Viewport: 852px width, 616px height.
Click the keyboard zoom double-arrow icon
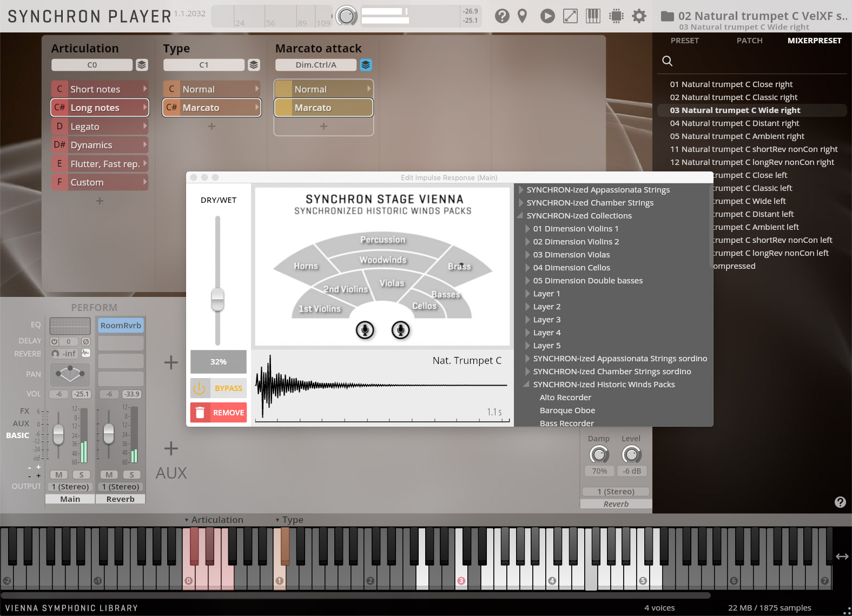[842, 556]
